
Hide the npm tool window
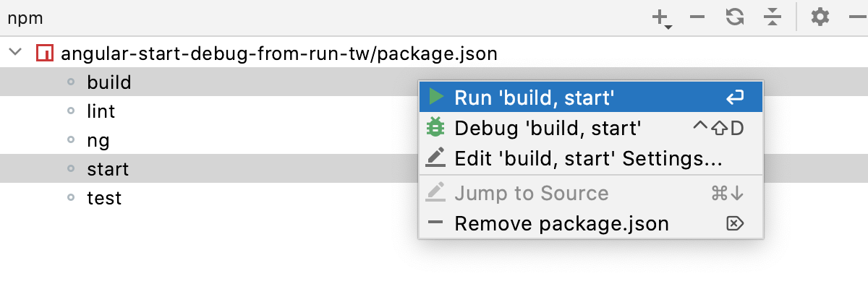(856, 17)
